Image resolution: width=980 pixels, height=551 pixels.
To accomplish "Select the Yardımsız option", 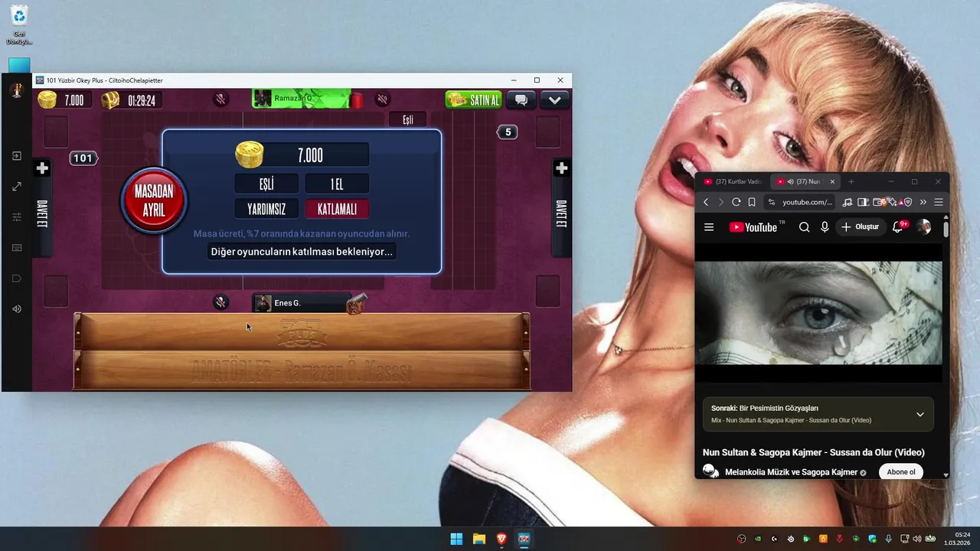I will 266,209.
